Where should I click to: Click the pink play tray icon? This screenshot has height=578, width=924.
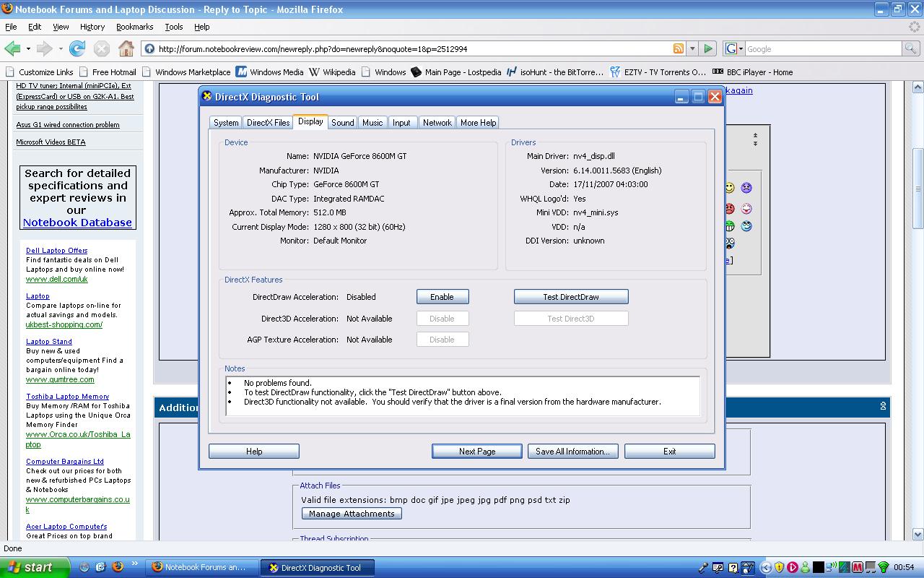click(x=792, y=568)
